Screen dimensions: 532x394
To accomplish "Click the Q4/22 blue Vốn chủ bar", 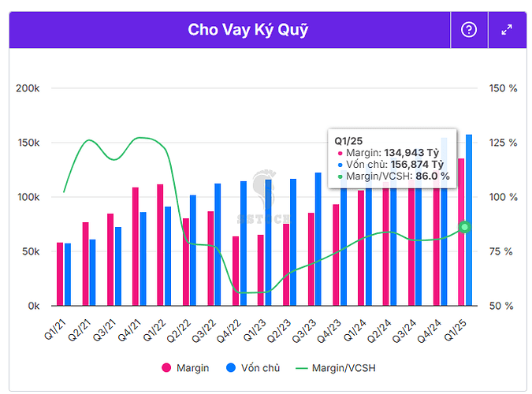I will [244, 243].
